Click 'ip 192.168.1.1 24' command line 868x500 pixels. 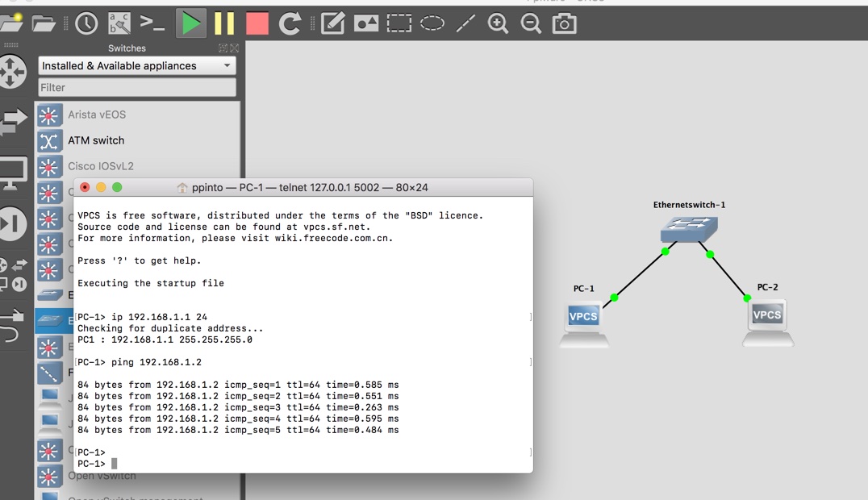tap(142, 317)
